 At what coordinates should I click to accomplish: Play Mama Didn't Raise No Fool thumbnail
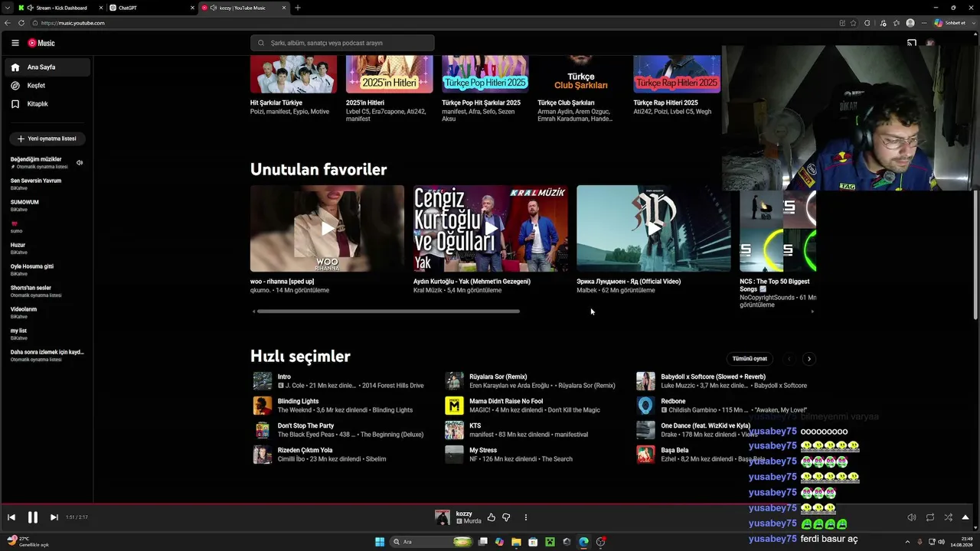click(x=455, y=406)
